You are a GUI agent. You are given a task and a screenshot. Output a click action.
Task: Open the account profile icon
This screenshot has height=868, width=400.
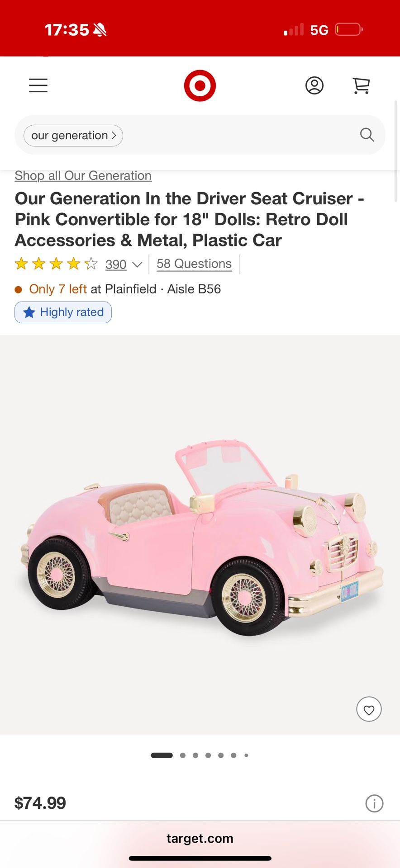314,85
